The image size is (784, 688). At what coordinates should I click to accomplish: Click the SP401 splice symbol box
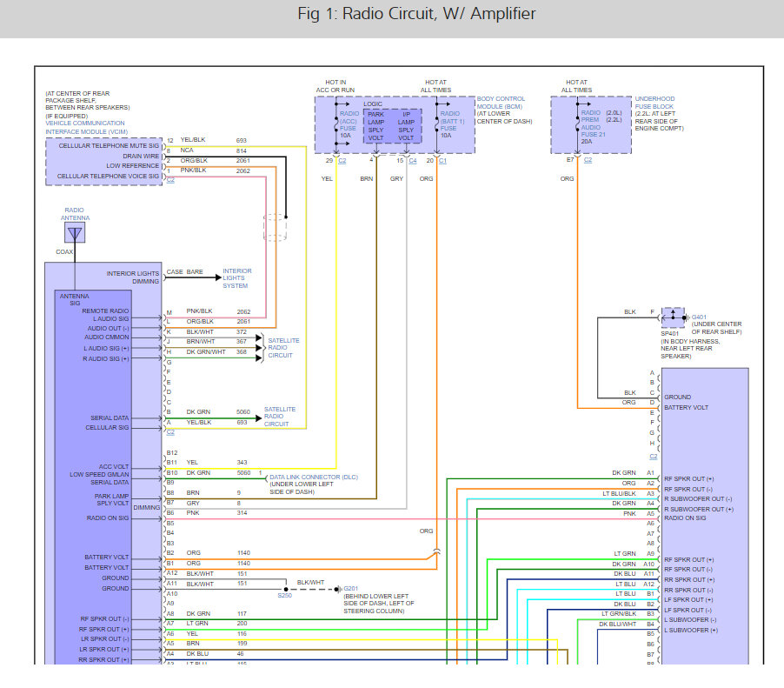pyautogui.click(x=673, y=317)
